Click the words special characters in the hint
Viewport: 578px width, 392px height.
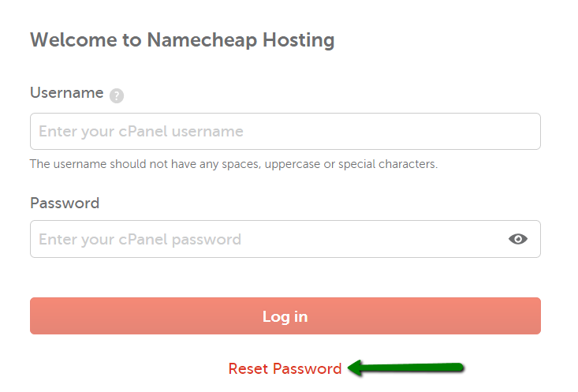pyautogui.click(x=388, y=164)
